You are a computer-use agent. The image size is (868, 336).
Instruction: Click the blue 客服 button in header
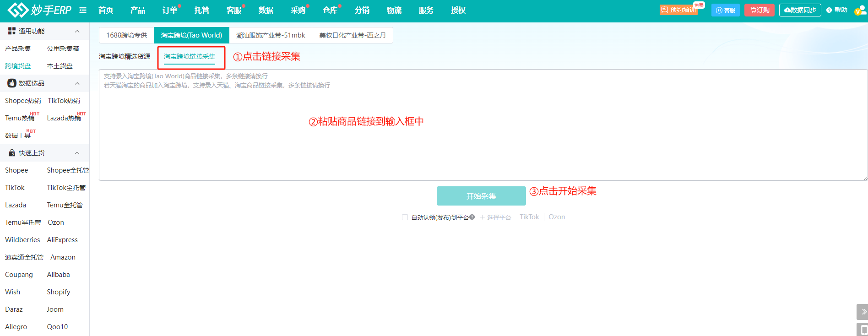pyautogui.click(x=726, y=10)
